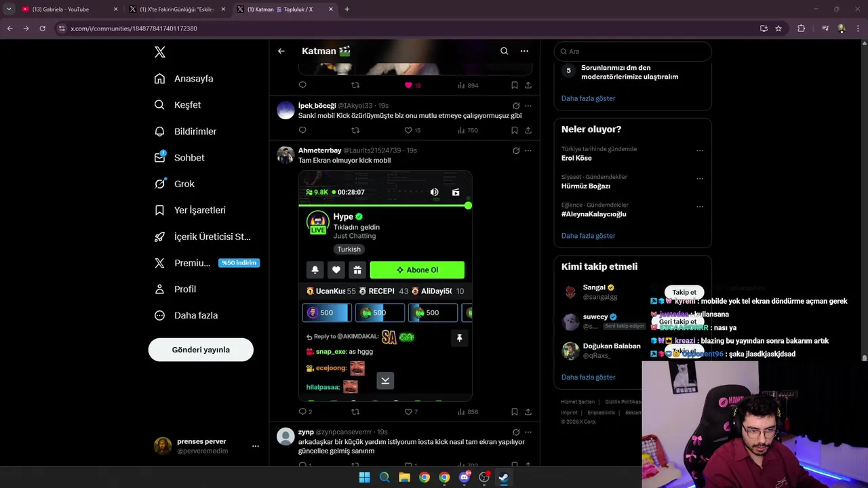Open #AleynaKalaycıoğlu trend options dots
868x488 pixels.
pos(700,207)
